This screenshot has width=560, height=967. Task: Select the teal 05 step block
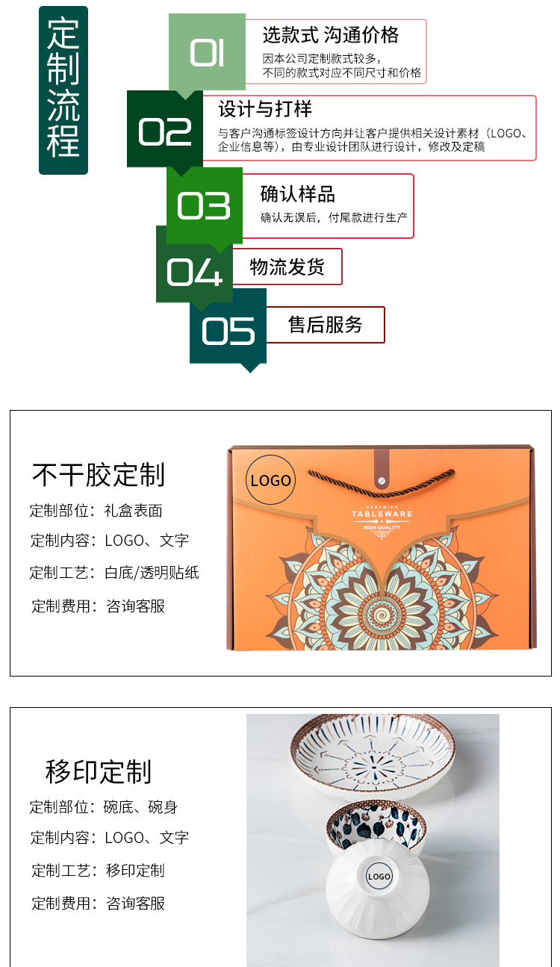pyautogui.click(x=228, y=329)
